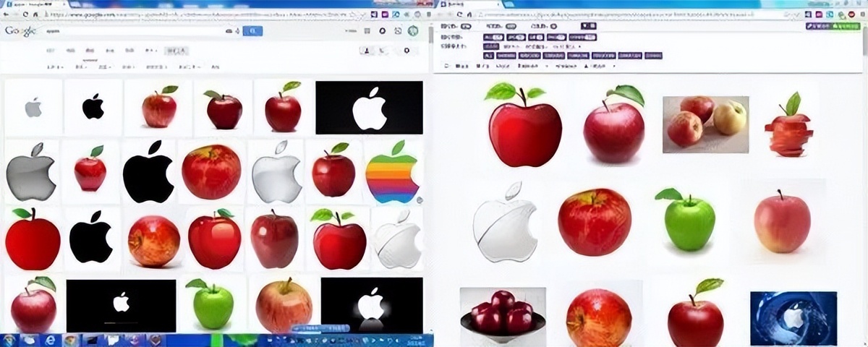868x347 pixels.
Task: Open the Windows Start button
Action: point(10,340)
